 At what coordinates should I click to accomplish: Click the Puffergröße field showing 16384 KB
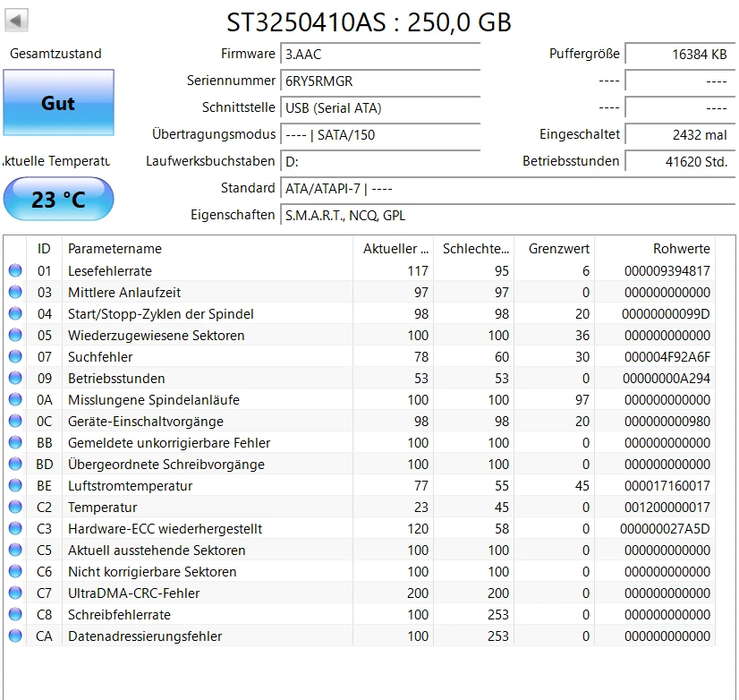pos(678,55)
